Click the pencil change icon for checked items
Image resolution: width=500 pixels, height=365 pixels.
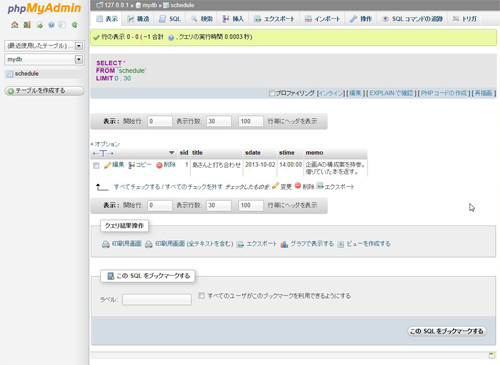pos(275,186)
